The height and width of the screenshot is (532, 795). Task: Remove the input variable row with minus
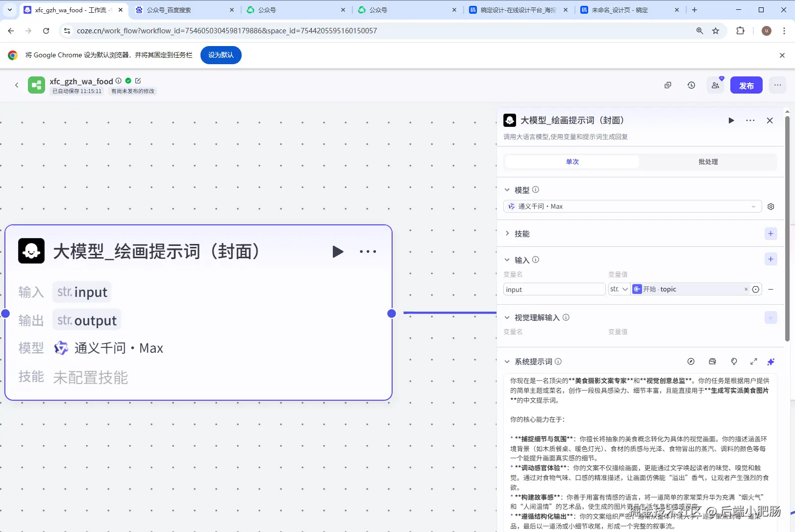pos(770,290)
